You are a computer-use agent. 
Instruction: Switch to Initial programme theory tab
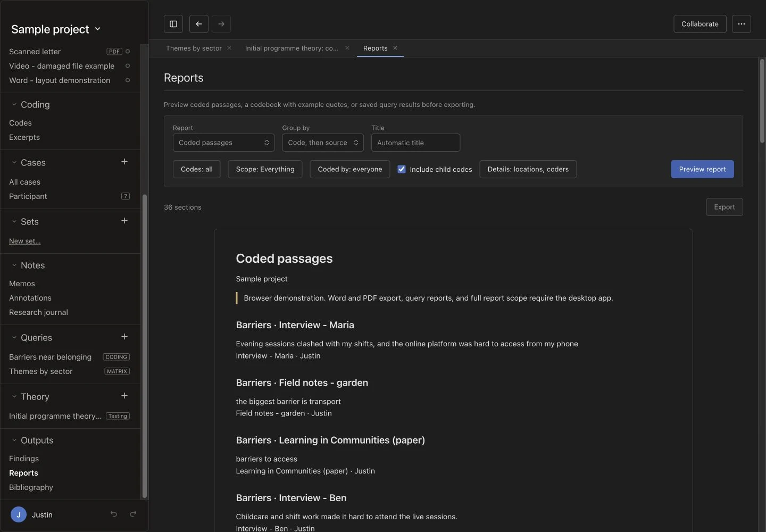pos(292,48)
